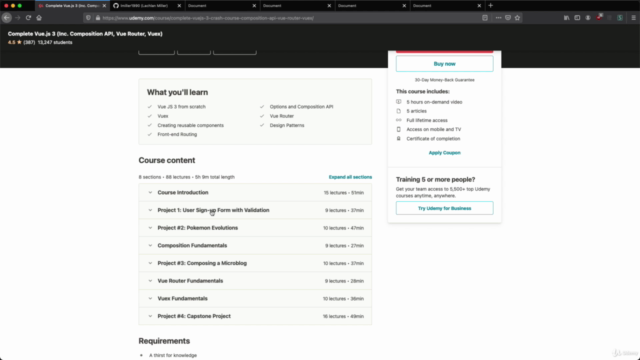
Task: Open the green S extension icon
Action: 620,18
